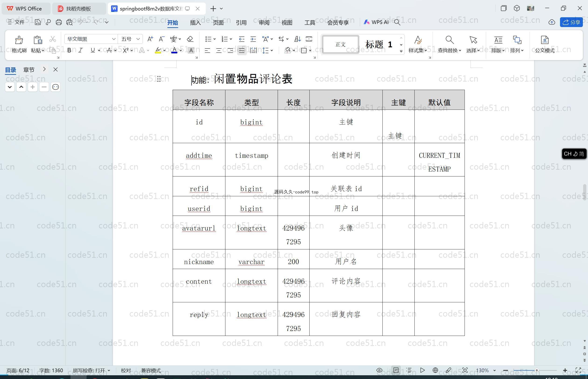Click the WPS AI button
The width and height of the screenshot is (588, 379).
(376, 22)
